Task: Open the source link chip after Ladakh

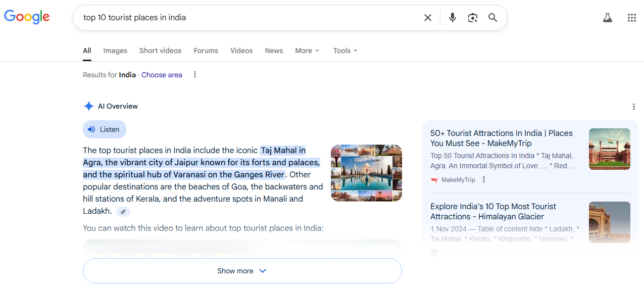Action: (123, 212)
